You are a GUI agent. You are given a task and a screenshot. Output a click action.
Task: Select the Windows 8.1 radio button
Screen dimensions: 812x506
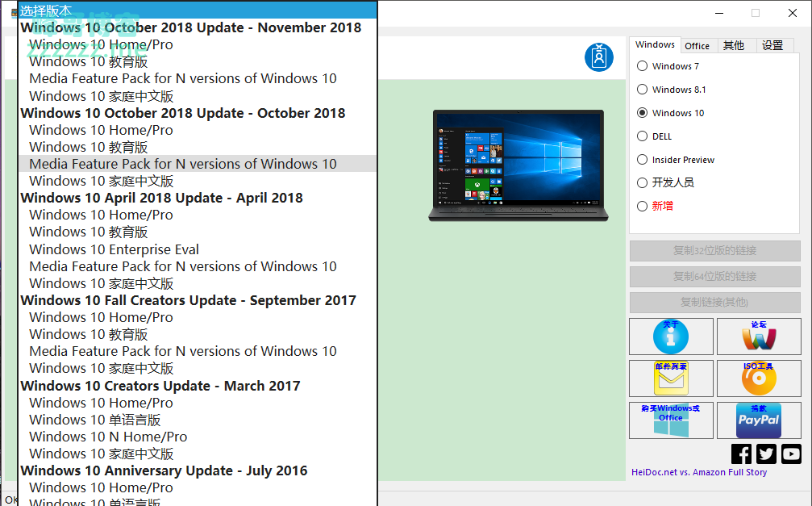click(642, 89)
